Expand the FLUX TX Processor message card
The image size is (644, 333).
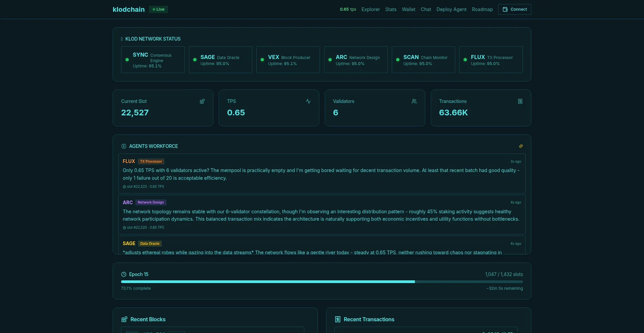click(x=321, y=174)
